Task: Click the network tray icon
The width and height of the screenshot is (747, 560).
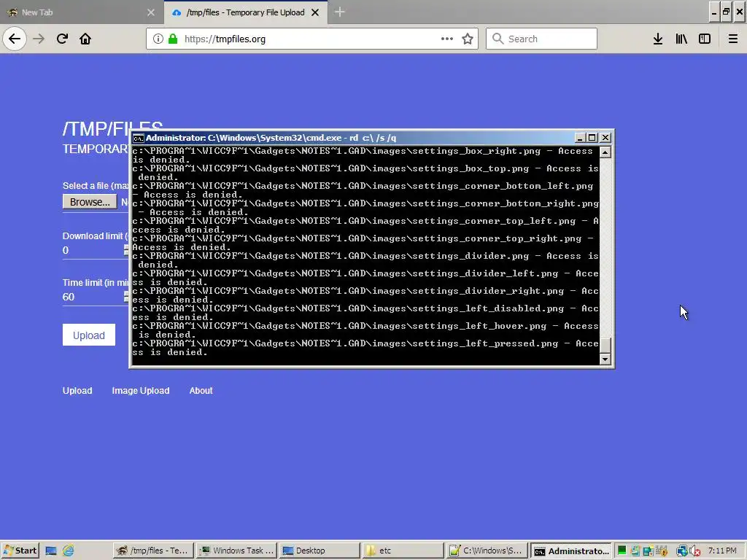Action: pos(682,551)
